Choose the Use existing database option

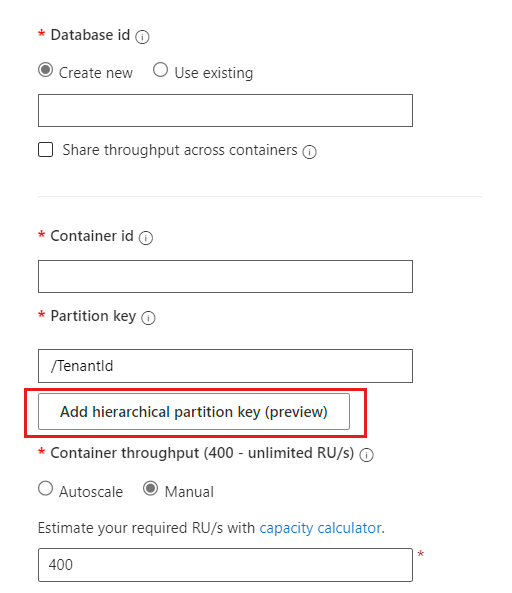click(x=160, y=70)
